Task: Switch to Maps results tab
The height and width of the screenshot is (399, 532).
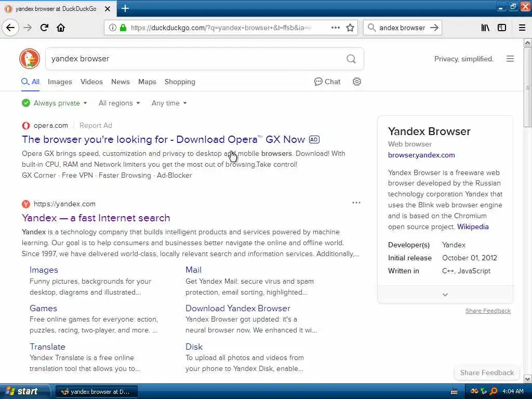Action: click(147, 82)
